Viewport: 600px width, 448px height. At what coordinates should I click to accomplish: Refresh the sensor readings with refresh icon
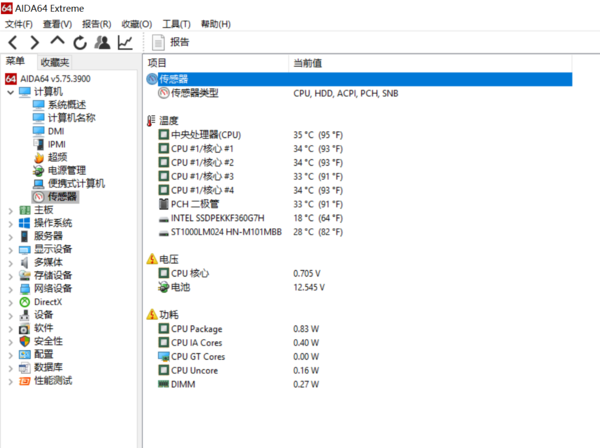click(80, 43)
